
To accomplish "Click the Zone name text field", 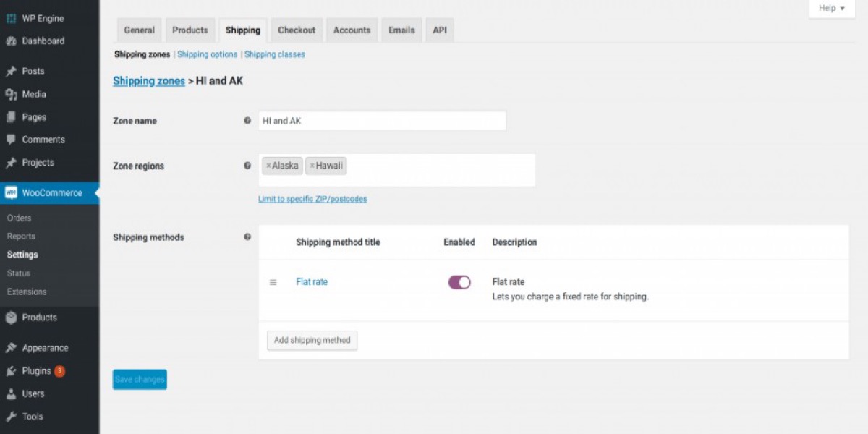I will pos(382,121).
